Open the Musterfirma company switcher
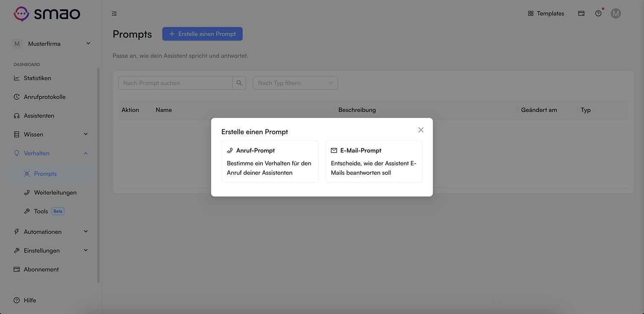This screenshot has width=644, height=314. tap(52, 44)
